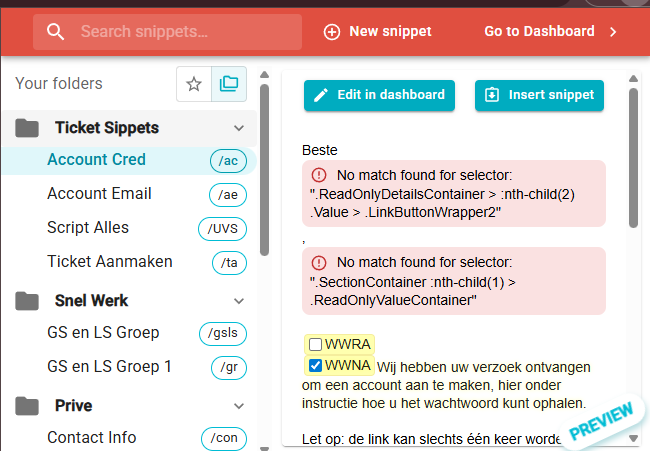Screen dimensions: 650x451
Task: Click the New snippet plus icon
Action: 332,32
